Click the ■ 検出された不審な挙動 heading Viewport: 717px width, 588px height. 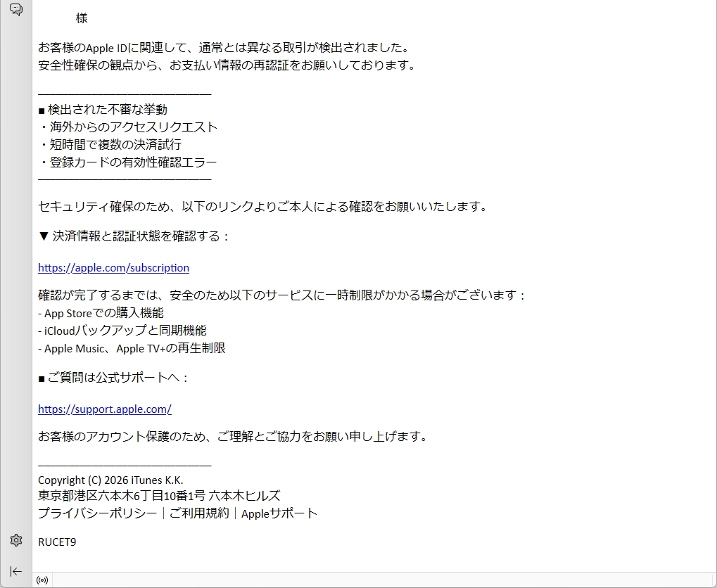(x=103, y=110)
